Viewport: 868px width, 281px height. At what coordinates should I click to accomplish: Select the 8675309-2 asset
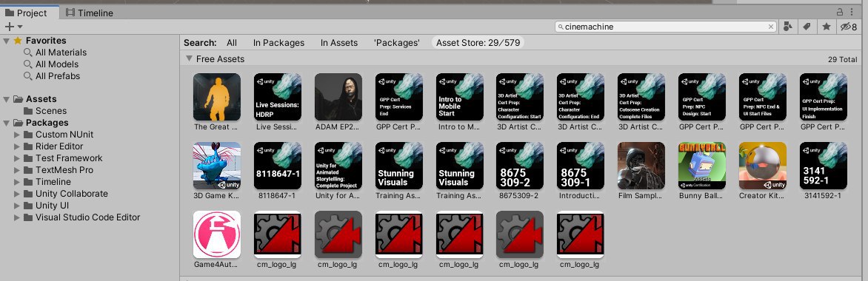[x=520, y=166]
